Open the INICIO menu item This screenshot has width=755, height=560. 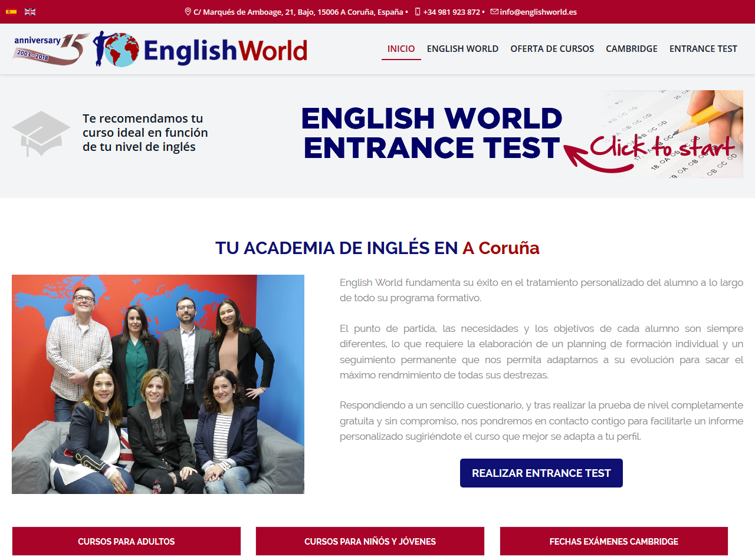point(401,49)
